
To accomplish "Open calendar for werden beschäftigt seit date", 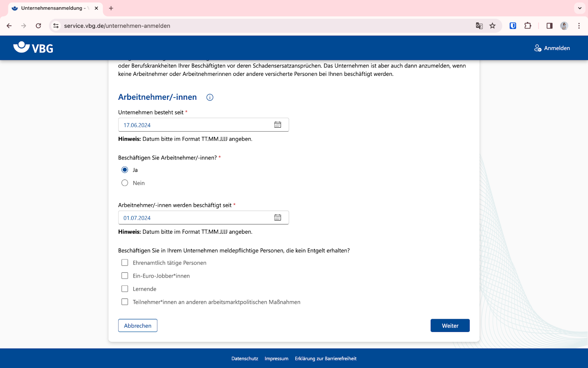I will (278, 217).
